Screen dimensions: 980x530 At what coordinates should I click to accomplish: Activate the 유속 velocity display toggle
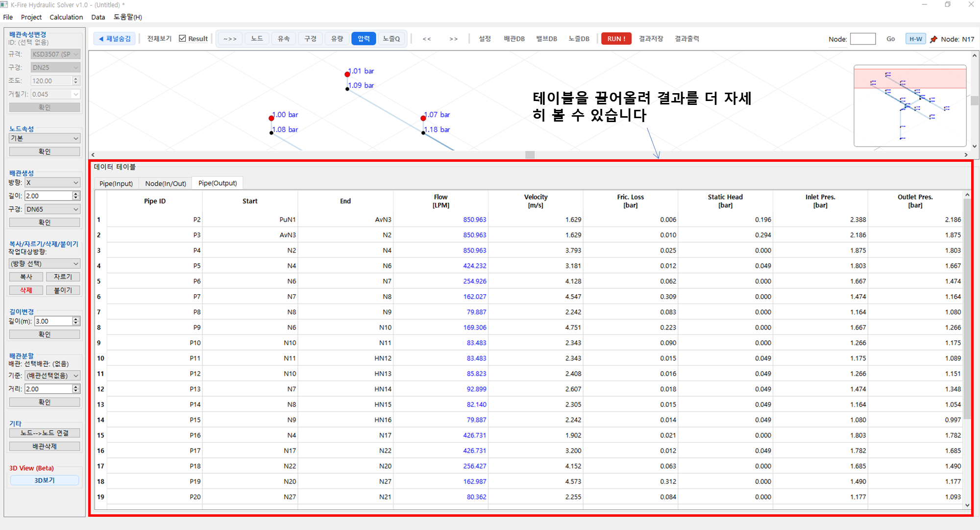[x=284, y=39]
